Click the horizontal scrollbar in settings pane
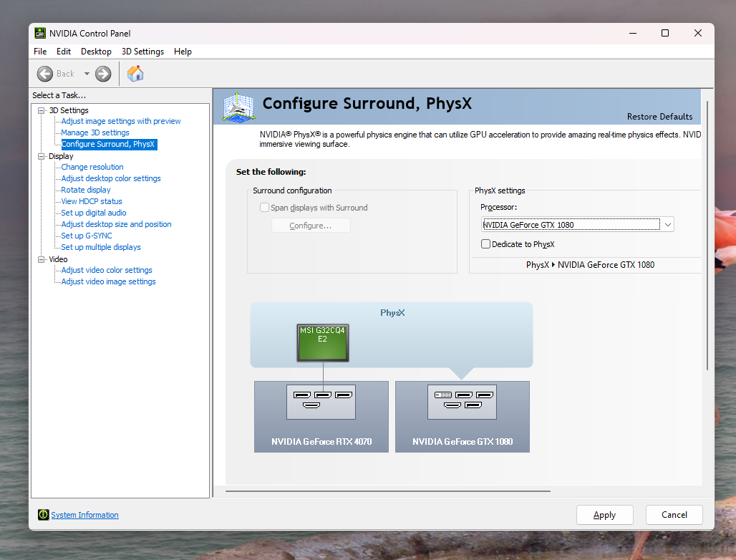Image resolution: width=736 pixels, height=560 pixels. pos(387,491)
